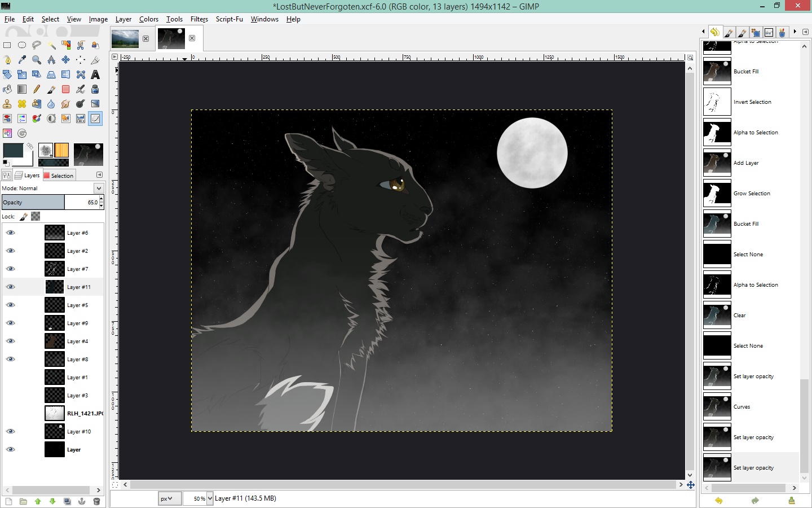This screenshot has height=508, width=812.
Task: Select the Paintbrush tool
Action: (51, 89)
